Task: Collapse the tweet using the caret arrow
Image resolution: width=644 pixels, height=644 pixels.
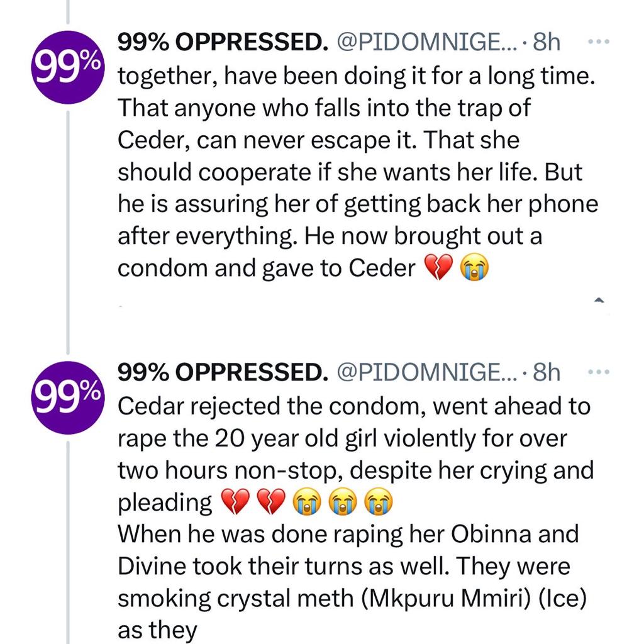Action: (x=597, y=301)
